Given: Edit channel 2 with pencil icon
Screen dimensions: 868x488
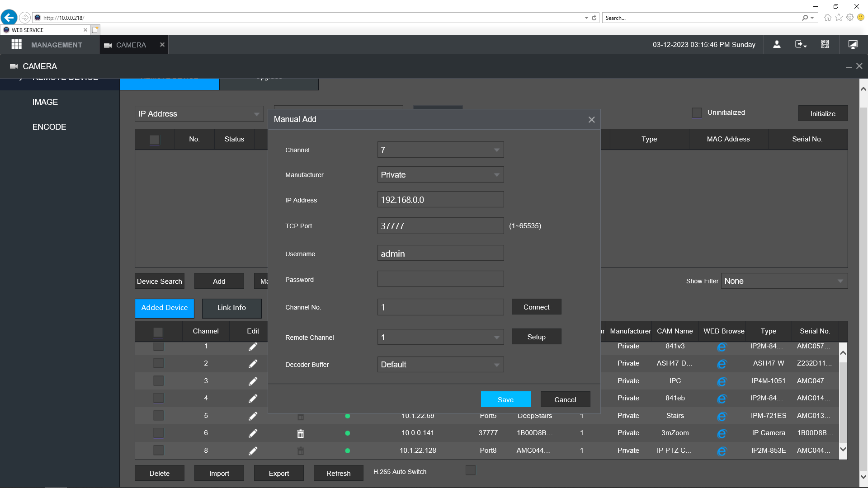Looking at the screenshot, I should click(x=253, y=364).
